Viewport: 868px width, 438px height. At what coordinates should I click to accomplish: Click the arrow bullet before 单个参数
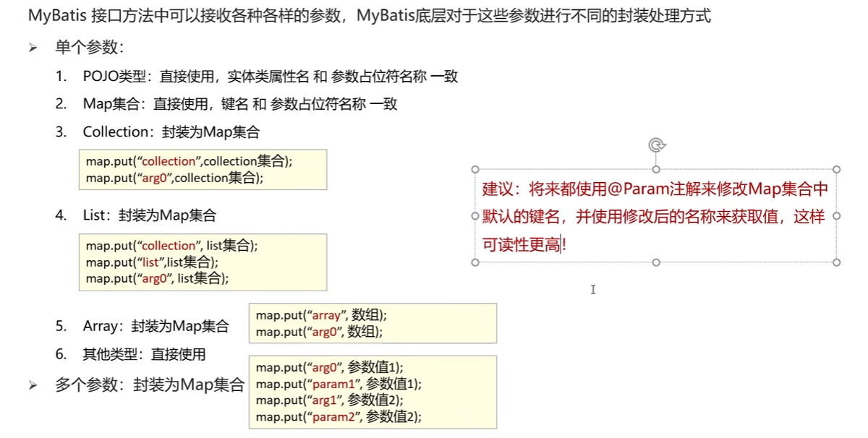click(33, 48)
